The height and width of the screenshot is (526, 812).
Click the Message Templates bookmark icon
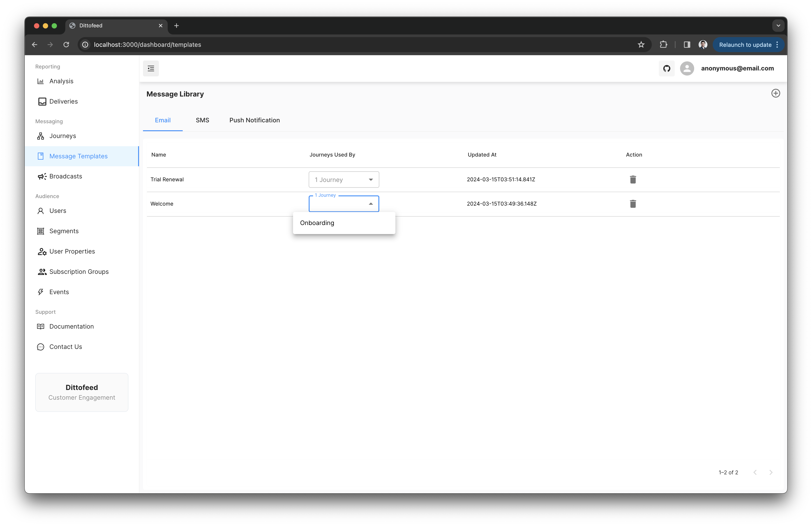coord(41,156)
